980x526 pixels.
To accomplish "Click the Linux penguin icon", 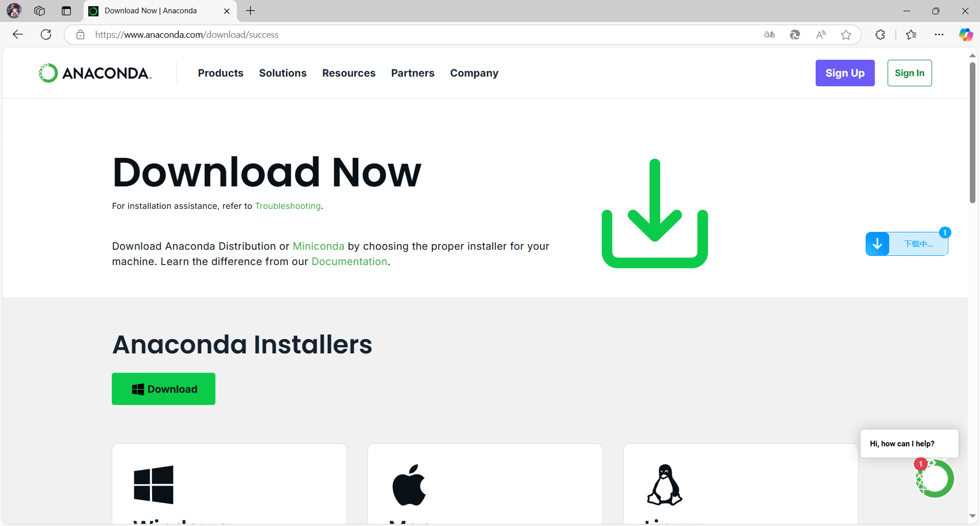I will tap(665, 485).
